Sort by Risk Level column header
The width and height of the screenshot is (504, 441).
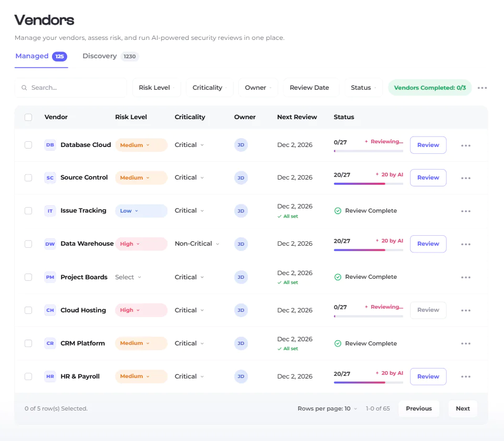(131, 117)
